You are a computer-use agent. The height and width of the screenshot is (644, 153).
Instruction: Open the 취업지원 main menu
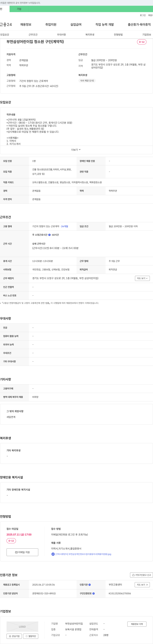pyautogui.click(x=51, y=25)
